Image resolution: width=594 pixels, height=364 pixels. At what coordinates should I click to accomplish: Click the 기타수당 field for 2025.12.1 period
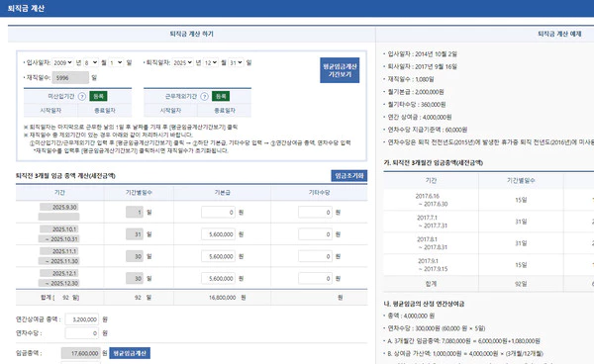click(x=315, y=279)
